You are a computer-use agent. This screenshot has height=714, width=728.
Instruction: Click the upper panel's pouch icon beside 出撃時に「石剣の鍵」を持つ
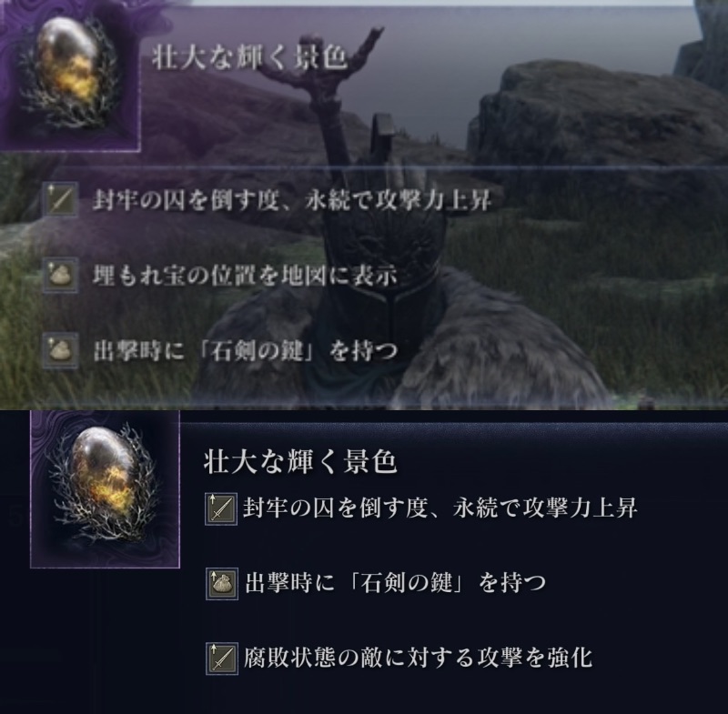click(61, 350)
